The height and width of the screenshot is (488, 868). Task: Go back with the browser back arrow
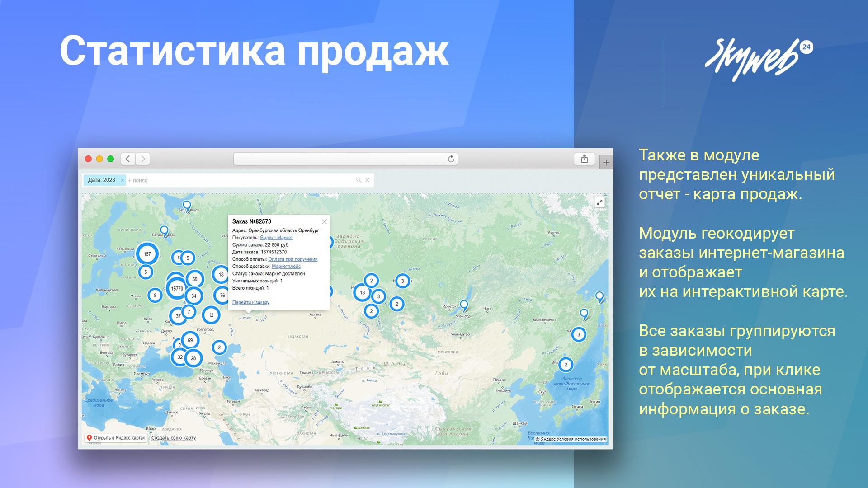click(x=128, y=159)
